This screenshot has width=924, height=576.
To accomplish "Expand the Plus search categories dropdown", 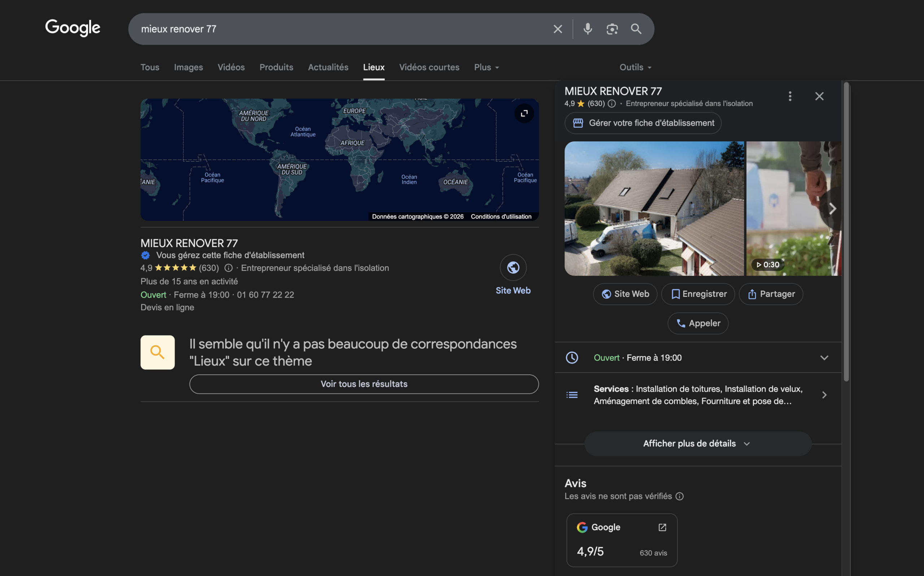I will (x=486, y=67).
